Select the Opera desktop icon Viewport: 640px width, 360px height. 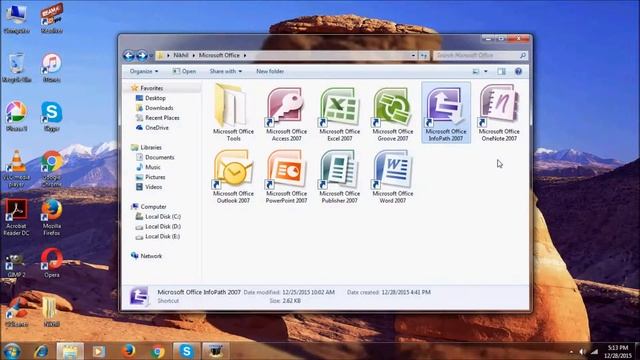[x=51, y=263]
